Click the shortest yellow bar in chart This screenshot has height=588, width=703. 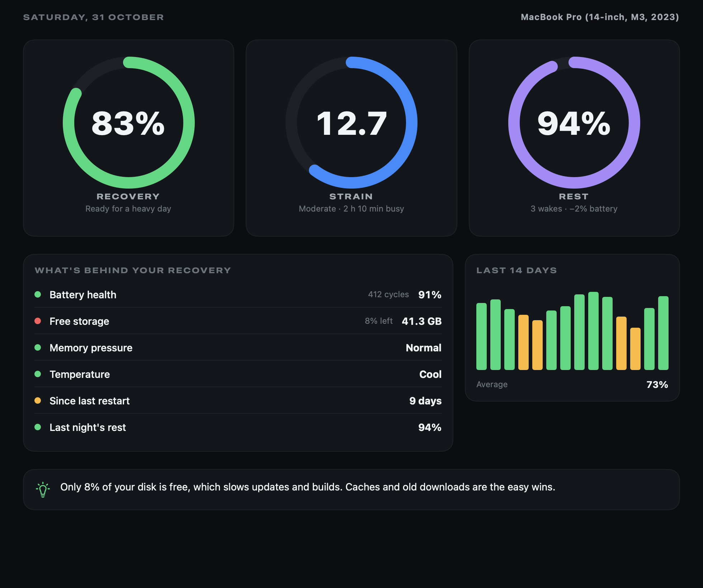(x=635, y=349)
